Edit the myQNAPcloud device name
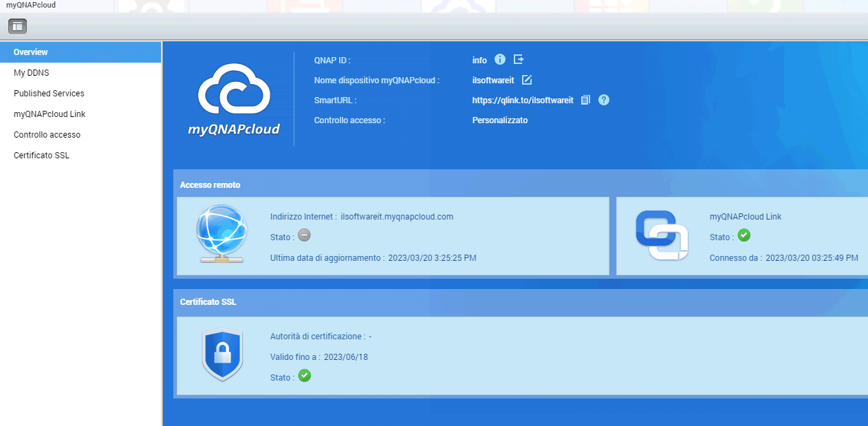This screenshot has height=426, width=868. point(527,80)
